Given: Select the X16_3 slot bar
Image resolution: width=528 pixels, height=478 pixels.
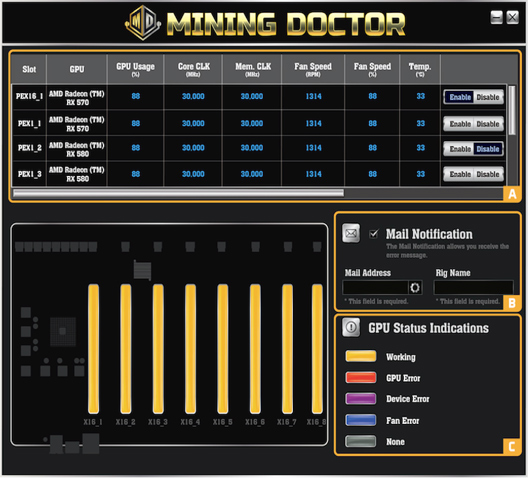Looking at the screenshot, I should point(158,349).
